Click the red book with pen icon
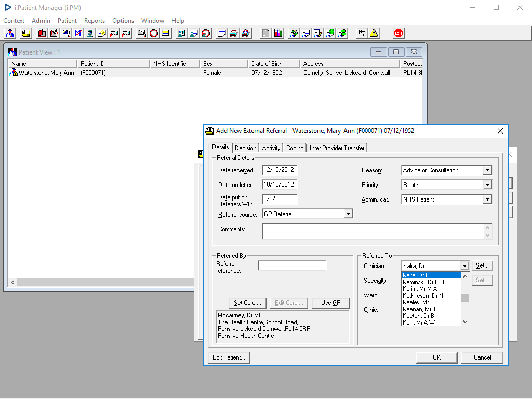The height and width of the screenshot is (399, 532). pyautogui.click(x=54, y=33)
